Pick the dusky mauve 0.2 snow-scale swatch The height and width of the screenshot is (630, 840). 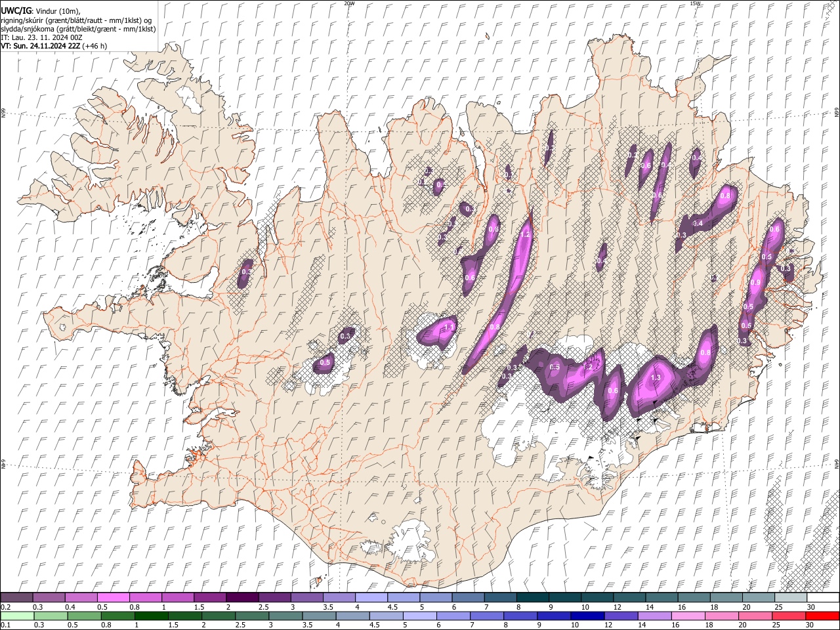[16, 598]
